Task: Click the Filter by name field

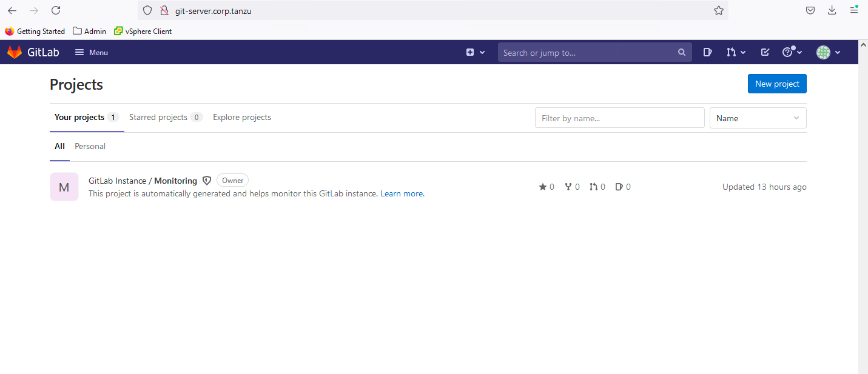Action: click(619, 118)
